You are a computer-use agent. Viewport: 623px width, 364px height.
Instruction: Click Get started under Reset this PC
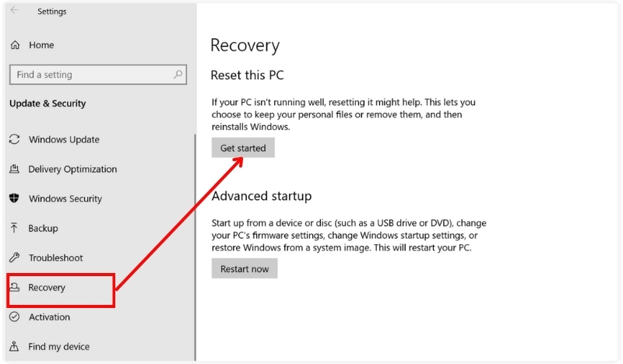coord(243,148)
